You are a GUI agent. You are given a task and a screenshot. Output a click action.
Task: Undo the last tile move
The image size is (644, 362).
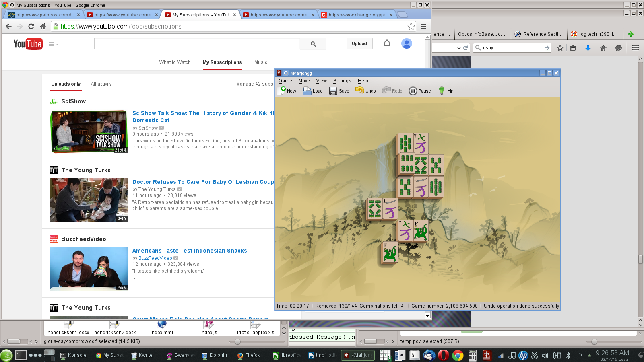pyautogui.click(x=365, y=91)
